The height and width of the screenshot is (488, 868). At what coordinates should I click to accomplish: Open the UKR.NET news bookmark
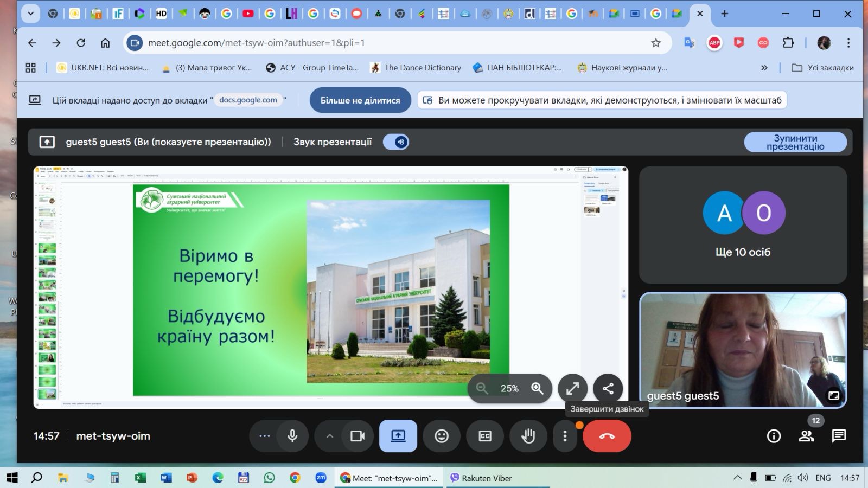(x=103, y=68)
